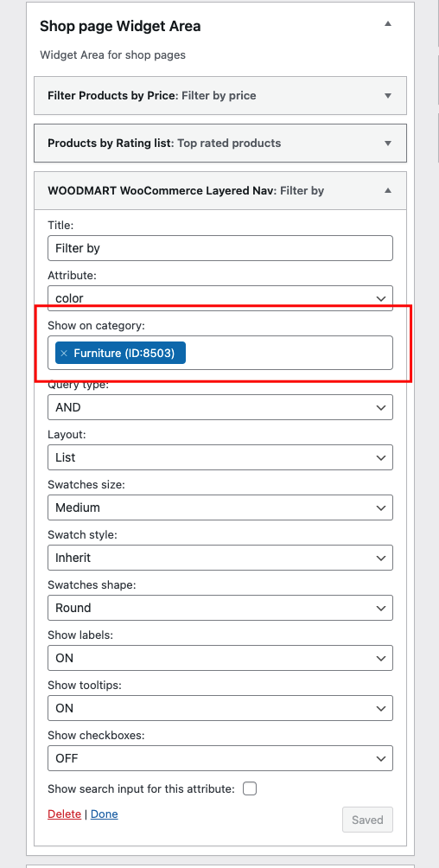
Task: Open the Attribute color dropdown
Action: 220,297
